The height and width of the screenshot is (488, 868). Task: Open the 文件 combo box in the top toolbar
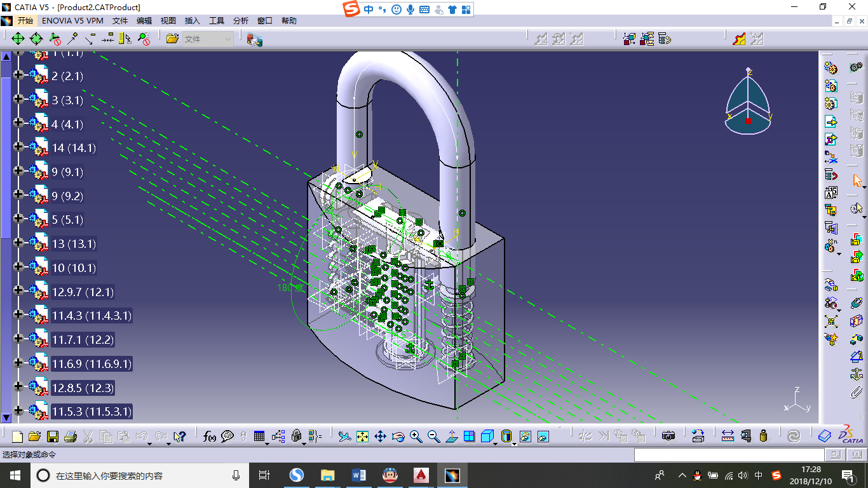click(x=208, y=39)
